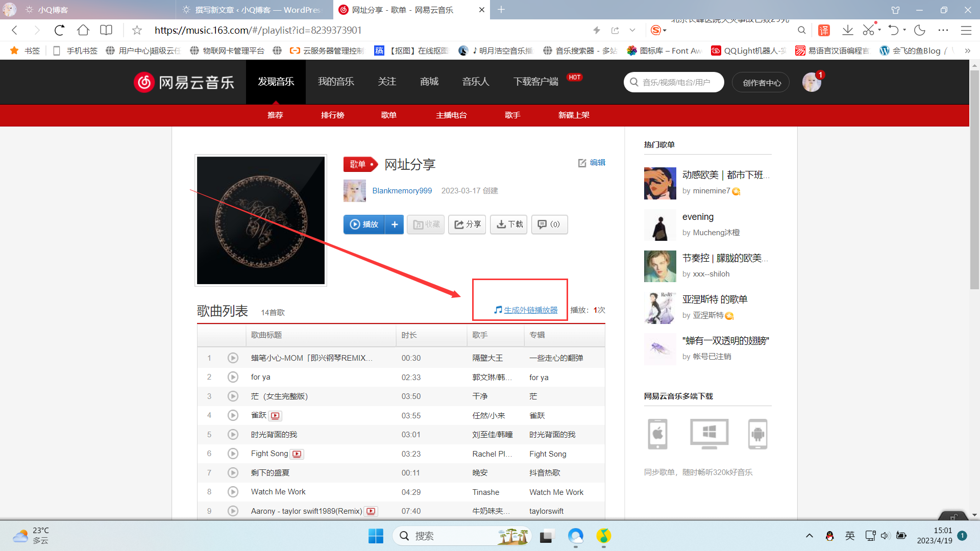Open a new browser tab
980x551 pixels.
[x=501, y=10]
